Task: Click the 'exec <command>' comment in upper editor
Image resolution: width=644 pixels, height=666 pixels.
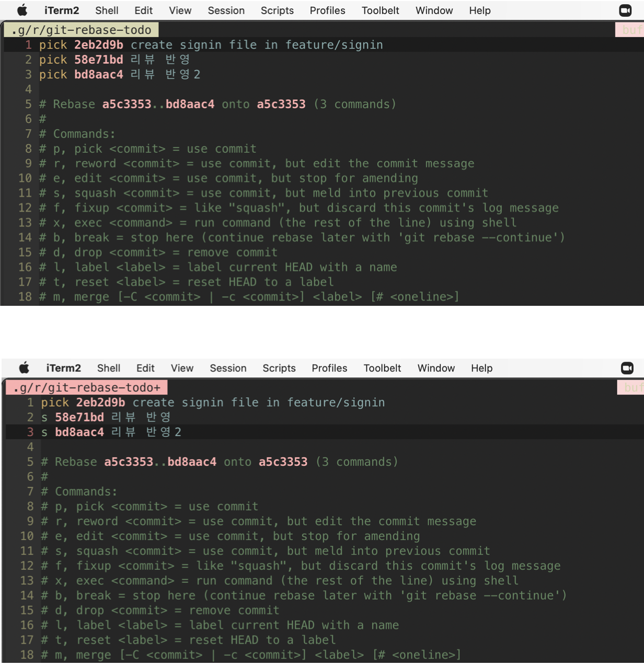Action: coord(278,223)
